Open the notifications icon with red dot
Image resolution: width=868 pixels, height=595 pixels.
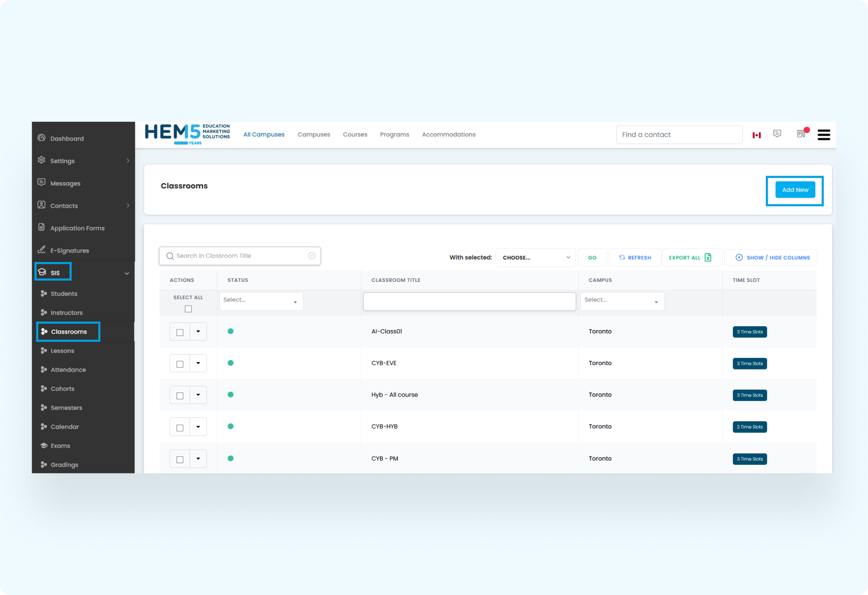click(801, 134)
